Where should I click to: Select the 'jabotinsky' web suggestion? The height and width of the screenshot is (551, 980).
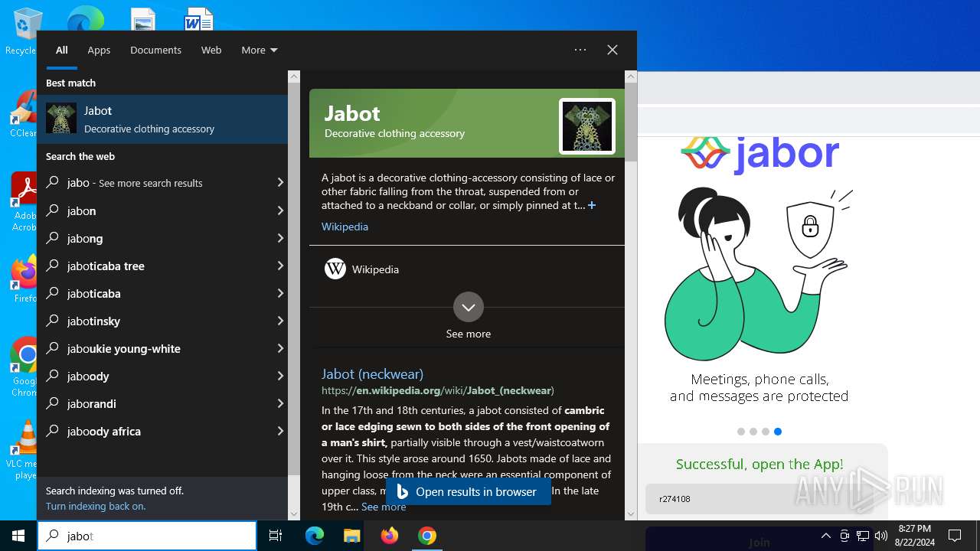point(155,321)
